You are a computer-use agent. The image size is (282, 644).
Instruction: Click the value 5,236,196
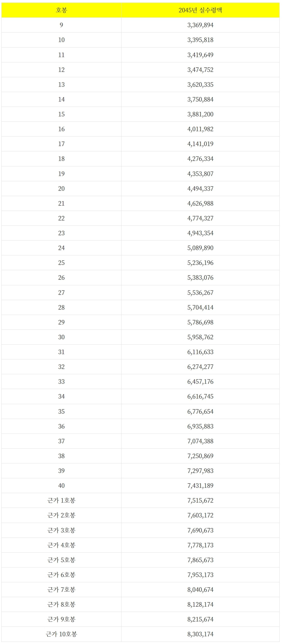200,263
